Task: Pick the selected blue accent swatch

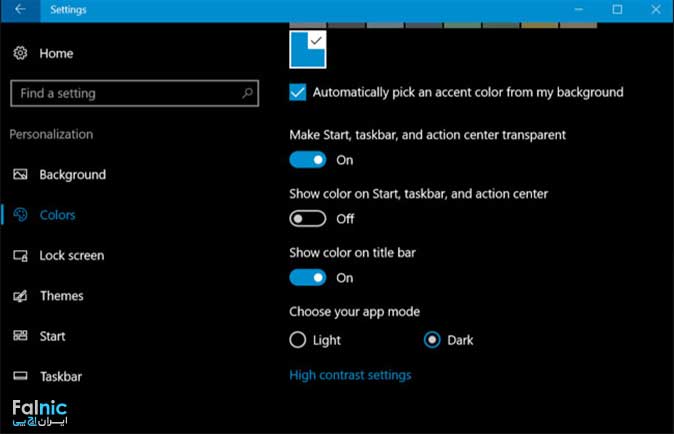Action: point(307,49)
